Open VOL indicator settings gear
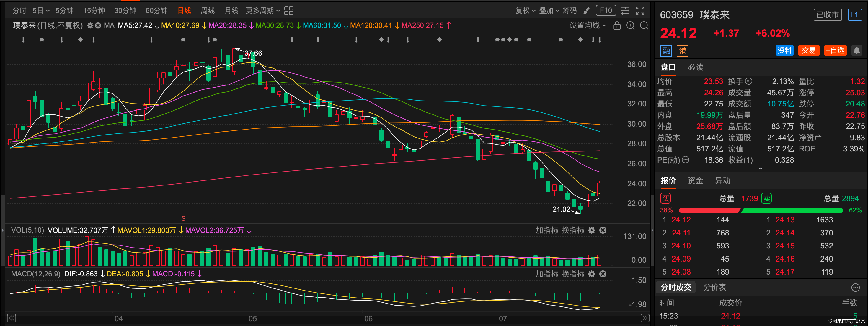This screenshot has height=326, width=868. point(591,230)
